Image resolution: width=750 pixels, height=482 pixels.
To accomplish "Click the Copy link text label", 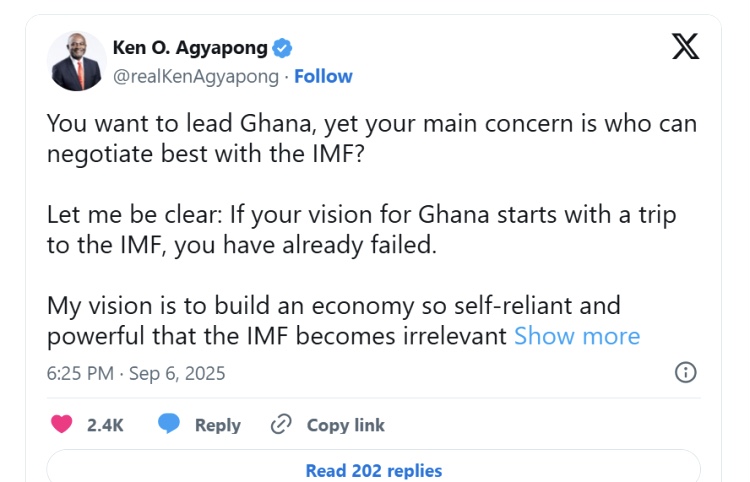I will [345, 425].
